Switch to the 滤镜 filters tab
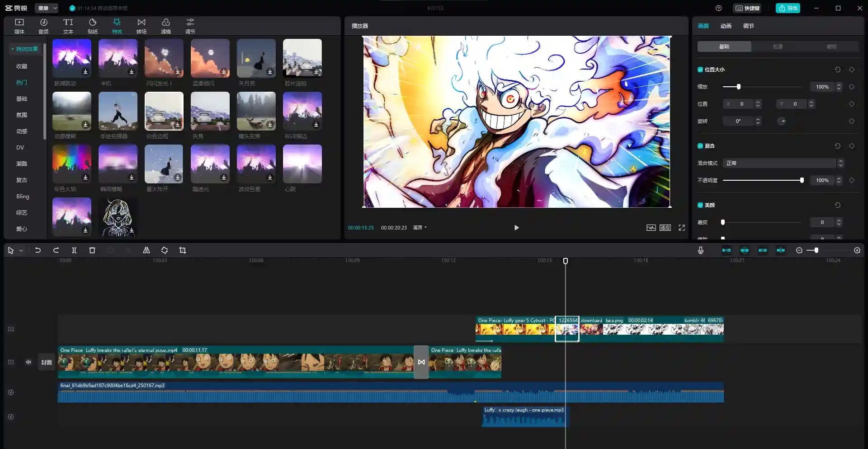The width and height of the screenshot is (868, 449). [165, 25]
